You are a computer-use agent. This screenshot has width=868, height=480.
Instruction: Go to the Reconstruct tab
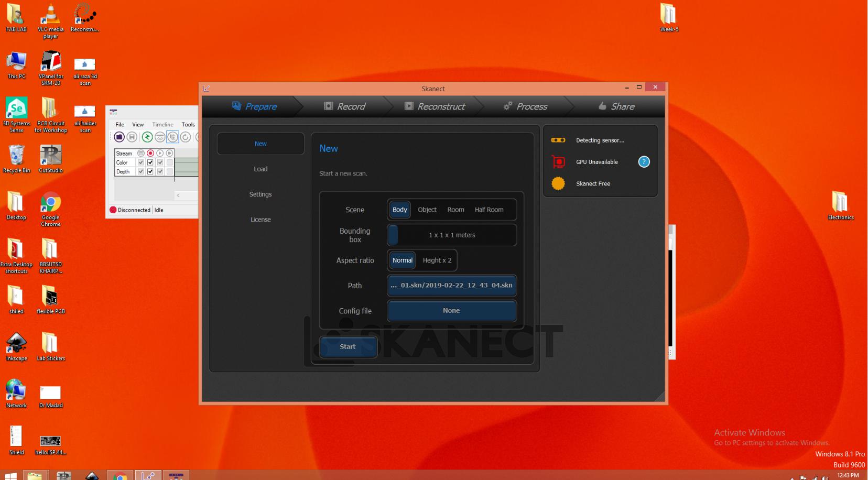435,106
